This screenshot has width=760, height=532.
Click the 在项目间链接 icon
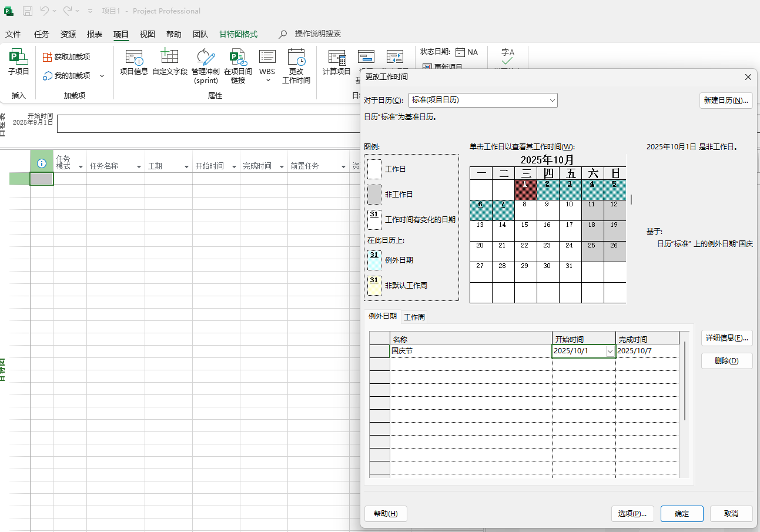pos(238,57)
